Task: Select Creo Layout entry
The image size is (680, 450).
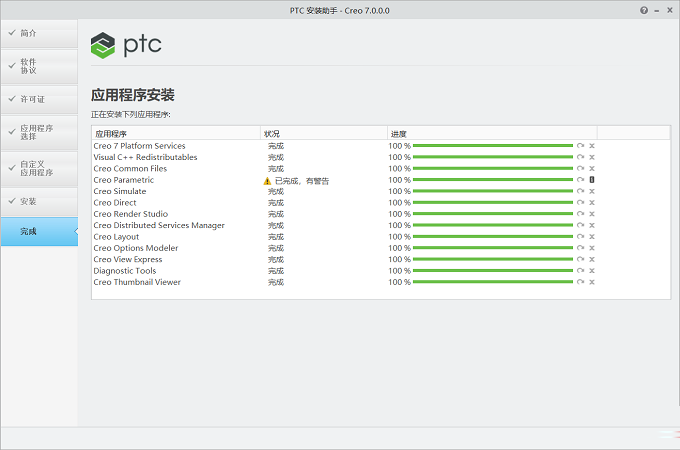Action: pyautogui.click(x=116, y=237)
